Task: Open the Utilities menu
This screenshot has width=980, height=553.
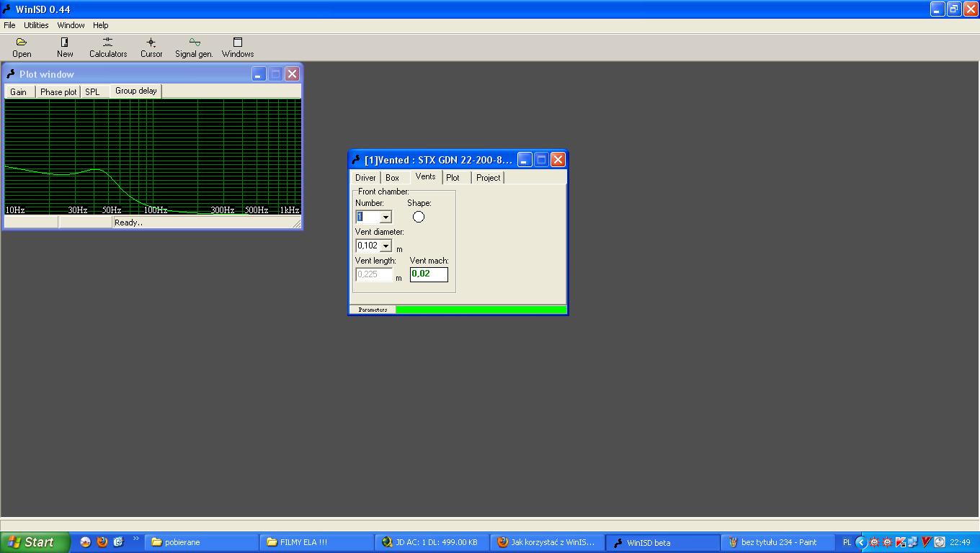Action: coord(36,25)
